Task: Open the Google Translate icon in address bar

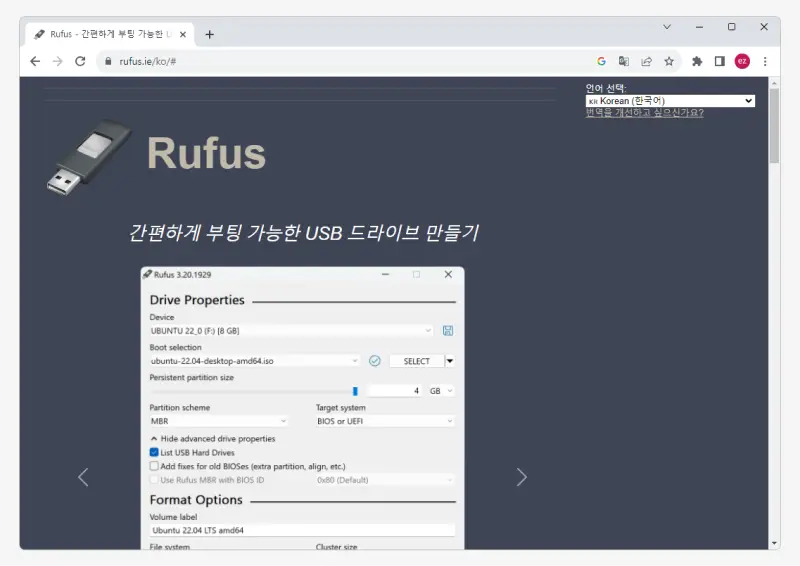Action: (x=624, y=61)
